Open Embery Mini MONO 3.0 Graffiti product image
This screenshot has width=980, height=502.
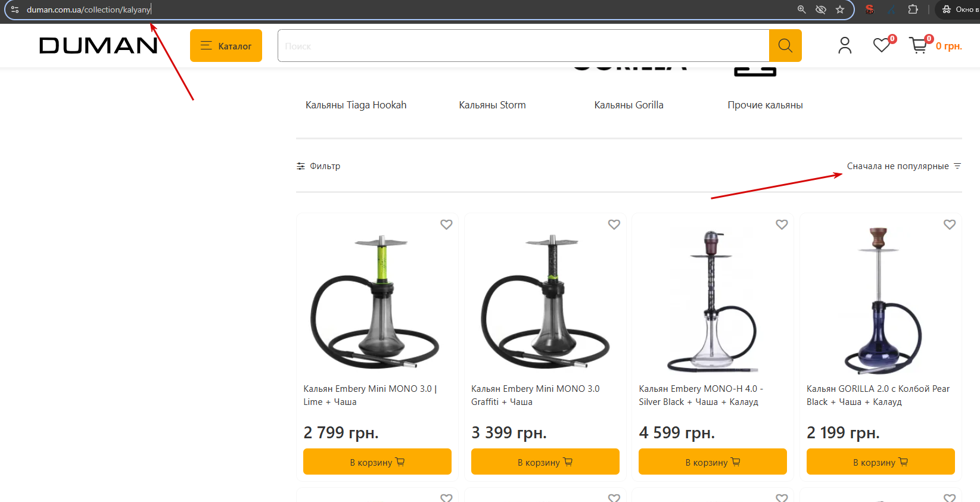point(545,301)
